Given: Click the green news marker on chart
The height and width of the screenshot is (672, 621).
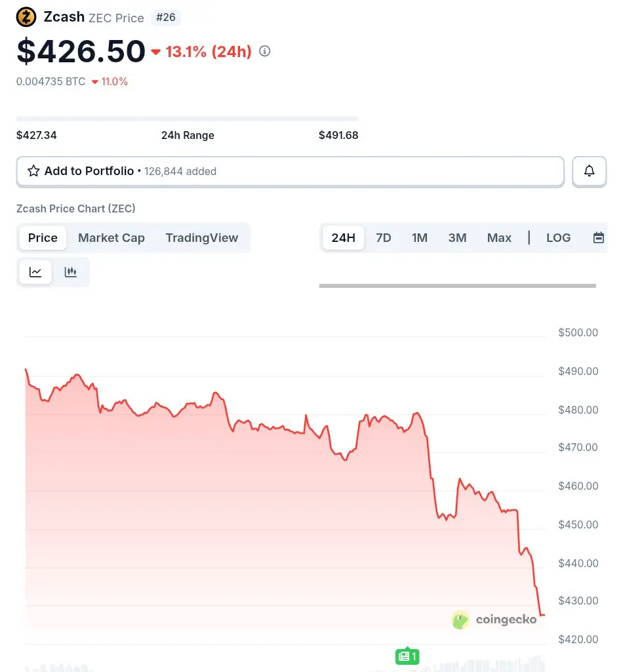Looking at the screenshot, I should (407, 656).
